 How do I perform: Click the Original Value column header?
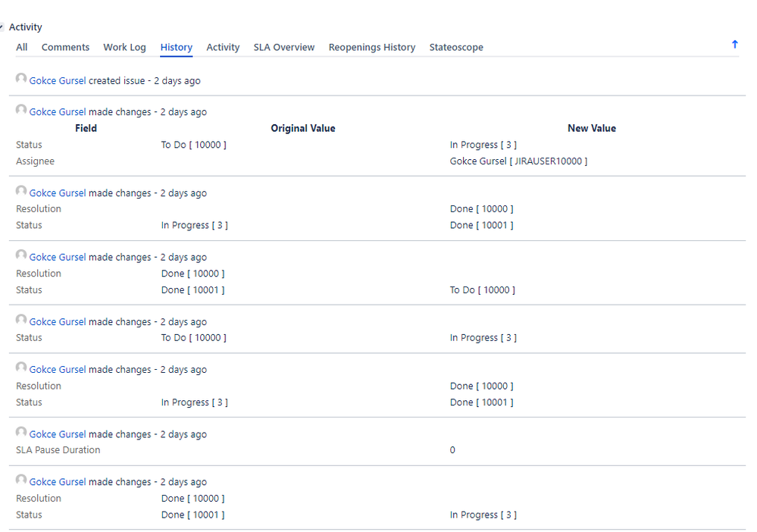coord(303,128)
